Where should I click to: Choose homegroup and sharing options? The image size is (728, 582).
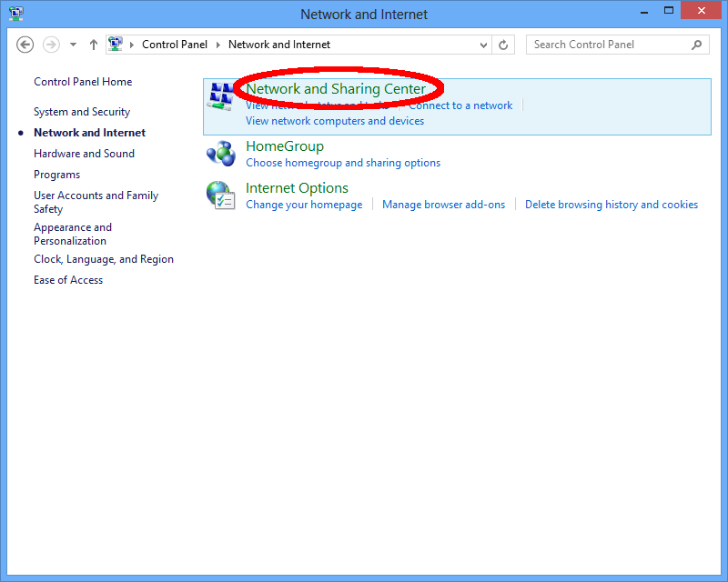click(343, 163)
